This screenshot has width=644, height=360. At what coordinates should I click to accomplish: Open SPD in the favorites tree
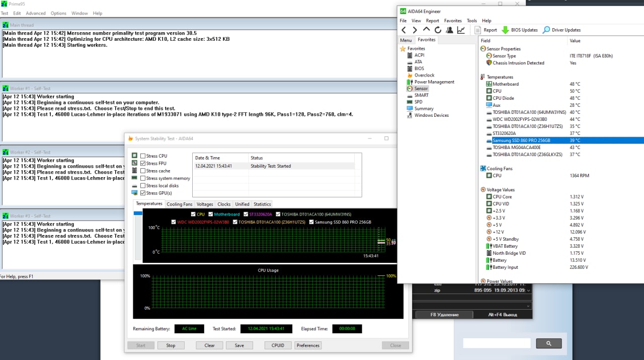[418, 102]
